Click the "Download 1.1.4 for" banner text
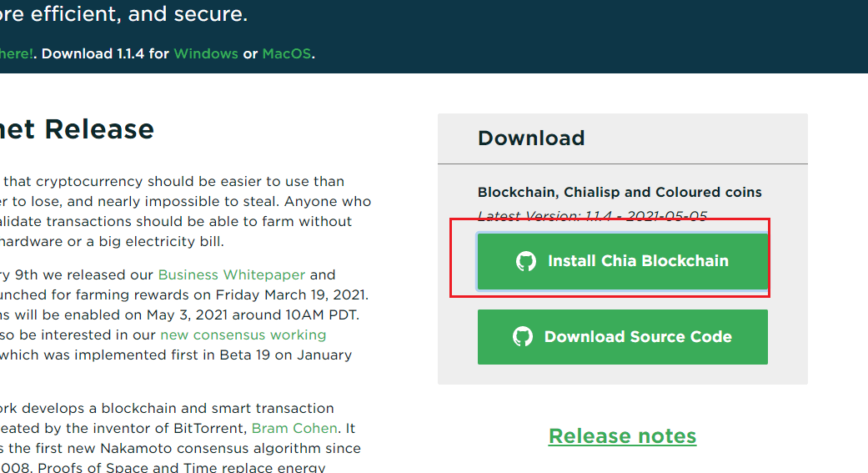The image size is (868, 473). [105, 53]
